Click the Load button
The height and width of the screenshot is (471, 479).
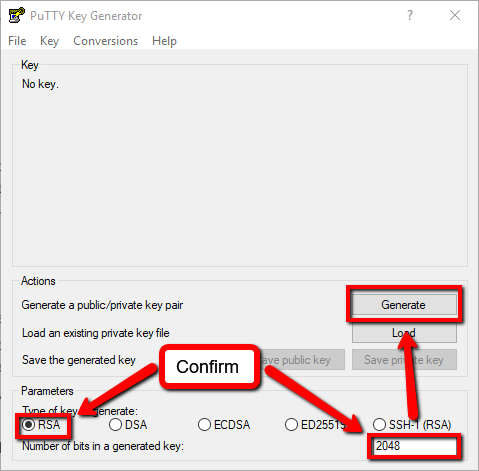coord(404,333)
